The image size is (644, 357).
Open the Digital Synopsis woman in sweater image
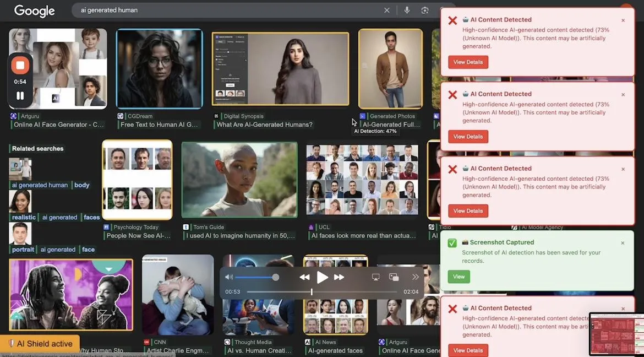point(281,69)
